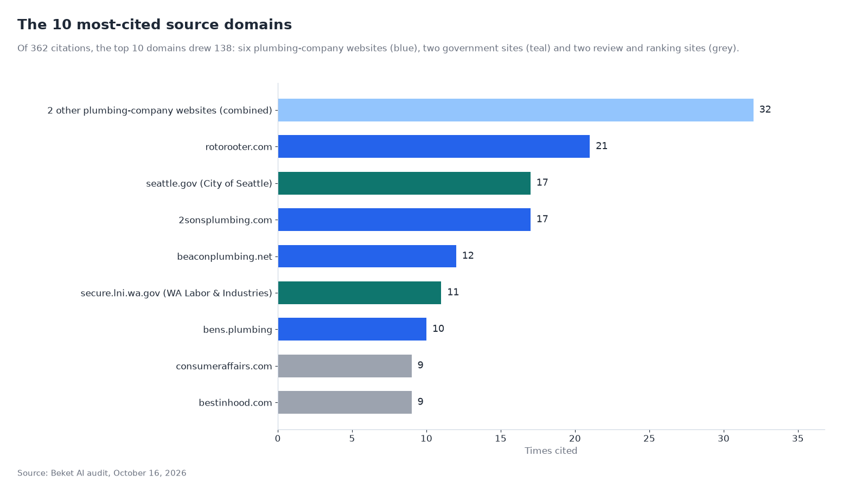The height and width of the screenshot is (488, 868).
Task: Click the "seattle.gov (City of Seattle)" label
Action: click(209, 184)
